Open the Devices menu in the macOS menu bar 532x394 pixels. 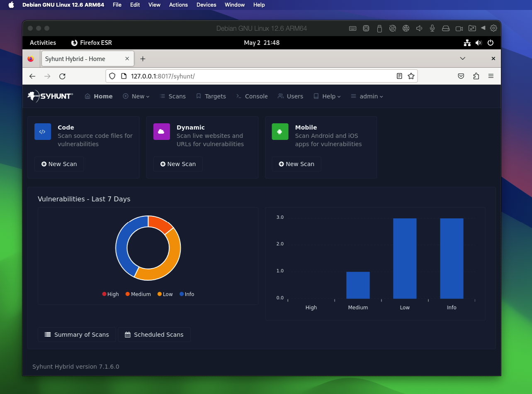point(206,5)
